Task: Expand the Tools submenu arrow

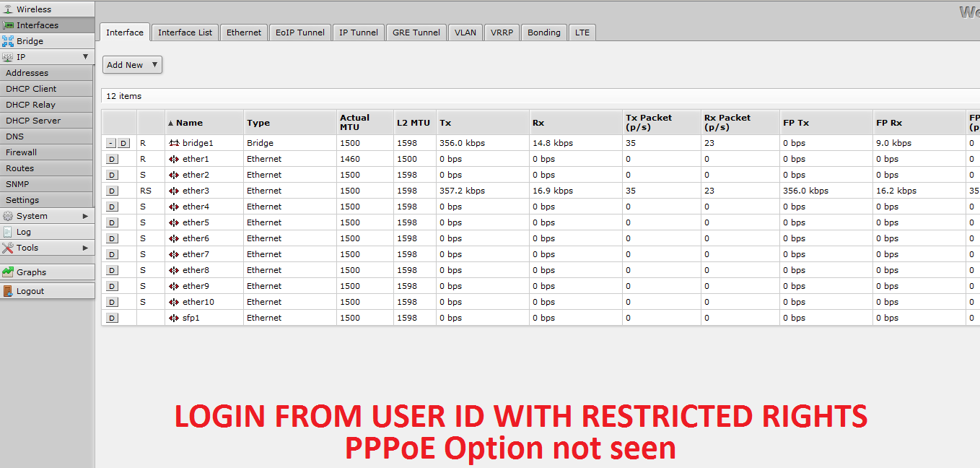Action: tap(85, 248)
